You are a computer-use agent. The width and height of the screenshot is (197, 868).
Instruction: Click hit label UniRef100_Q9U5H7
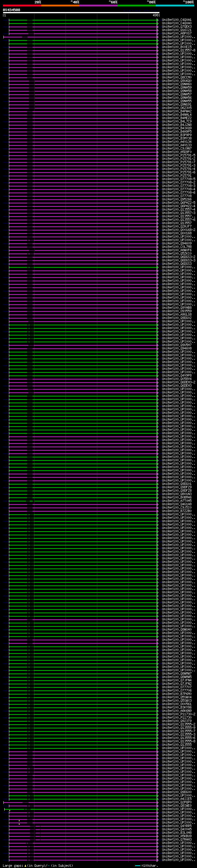[177, 345]
